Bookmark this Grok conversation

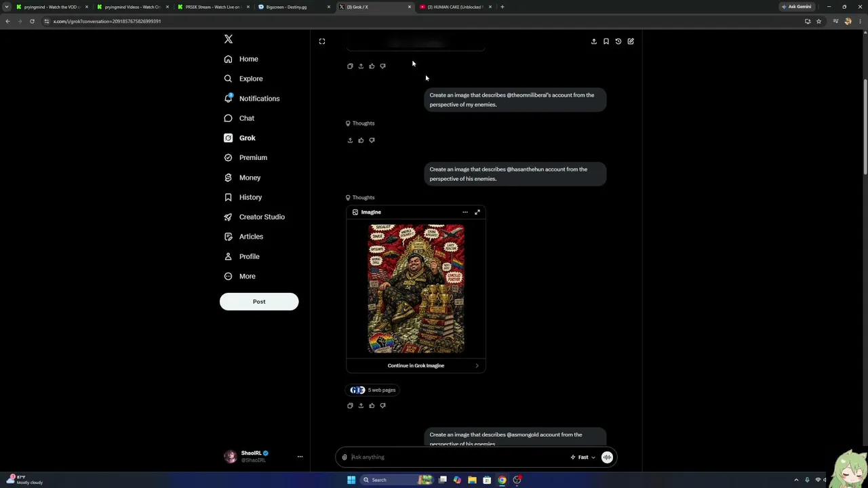(606, 41)
